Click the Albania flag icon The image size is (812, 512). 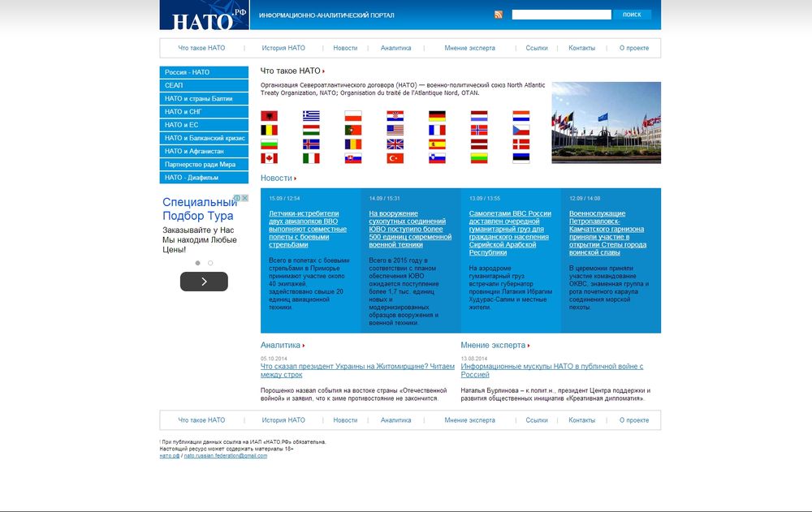tap(269, 116)
